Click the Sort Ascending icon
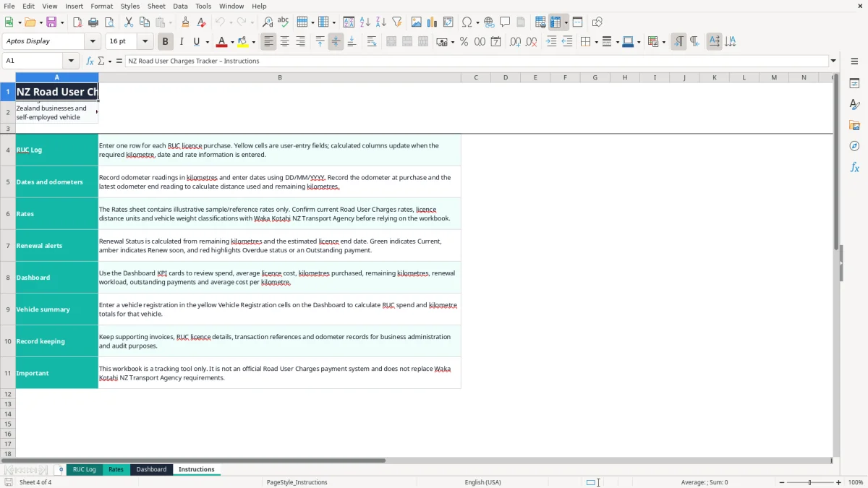 click(365, 22)
